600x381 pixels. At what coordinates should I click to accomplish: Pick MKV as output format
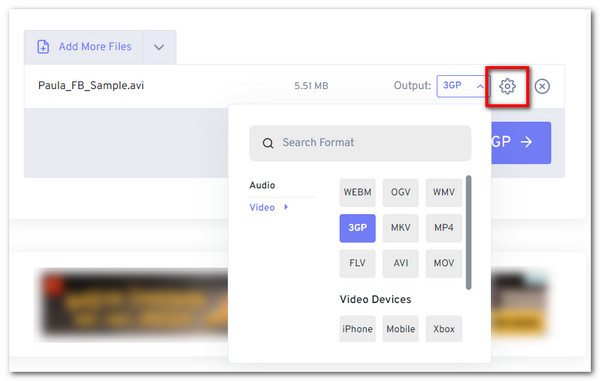pos(401,228)
